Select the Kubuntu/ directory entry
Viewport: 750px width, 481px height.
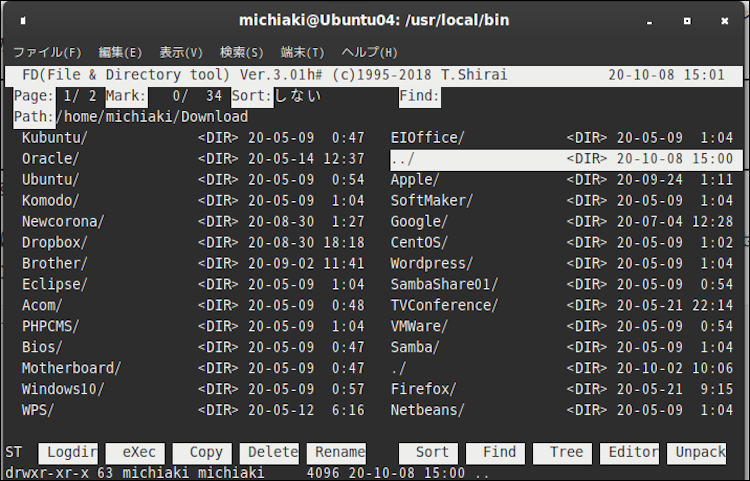coord(193,138)
